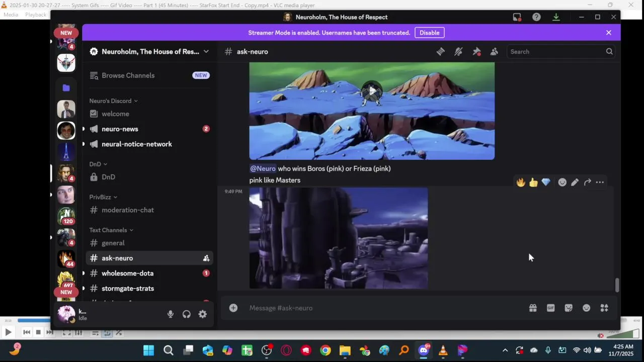The image size is (644, 362).
Task: Click the green download update icon
Action: 556,17
